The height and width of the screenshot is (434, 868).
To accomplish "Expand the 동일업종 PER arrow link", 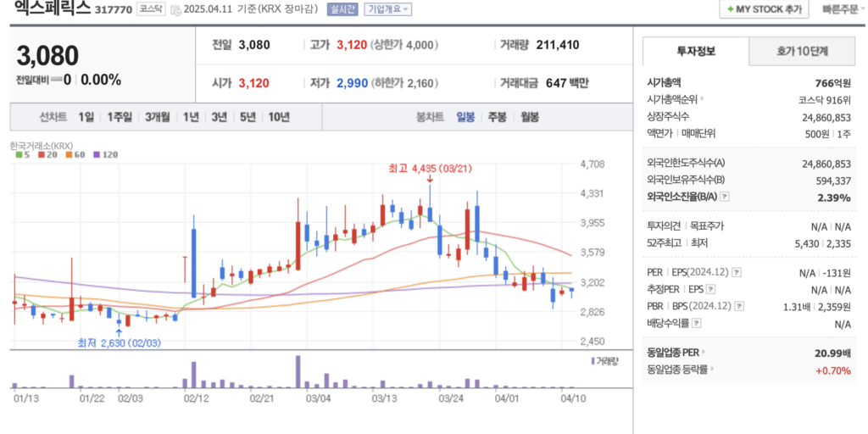I will [x=704, y=352].
